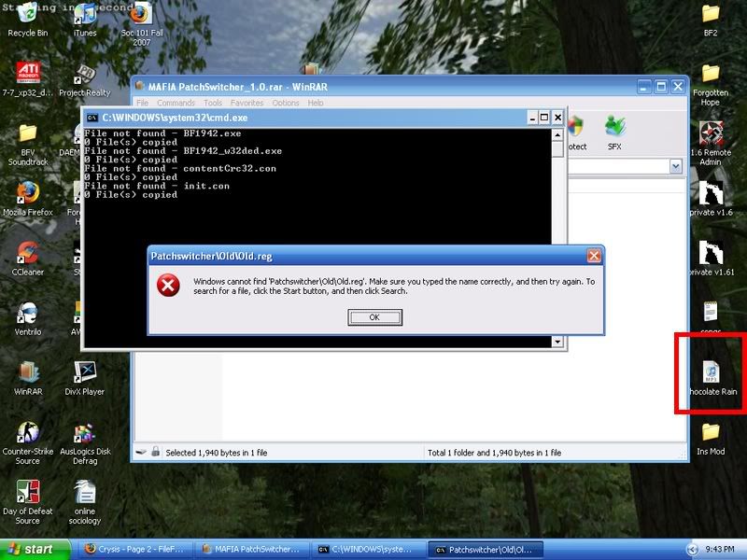Open the File menu in WinRAR

click(143, 103)
